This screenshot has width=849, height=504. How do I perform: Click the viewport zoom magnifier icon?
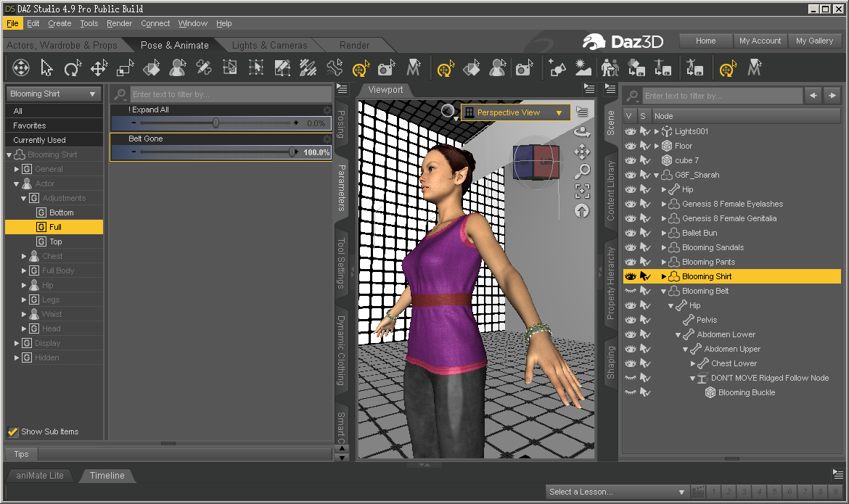coord(581,172)
